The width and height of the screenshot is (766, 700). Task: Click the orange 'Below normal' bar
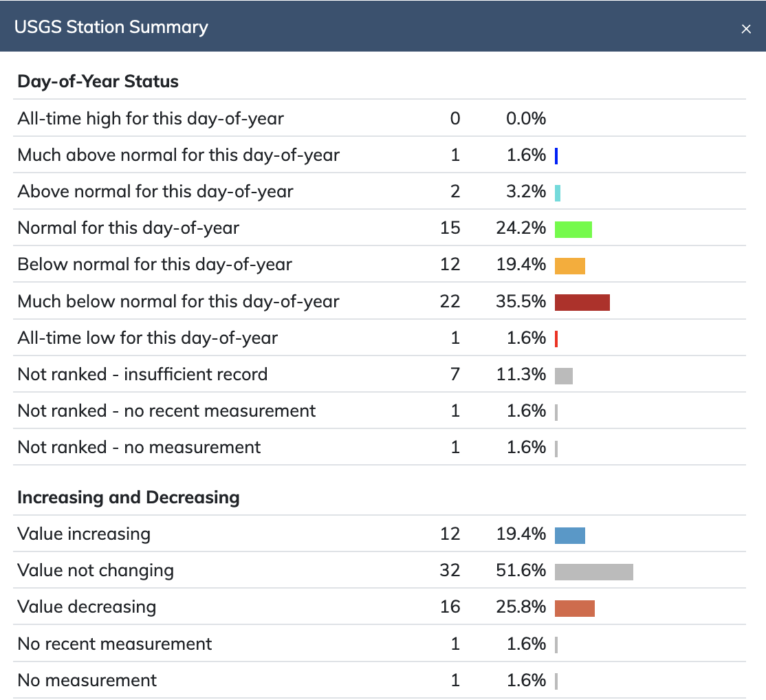click(570, 265)
